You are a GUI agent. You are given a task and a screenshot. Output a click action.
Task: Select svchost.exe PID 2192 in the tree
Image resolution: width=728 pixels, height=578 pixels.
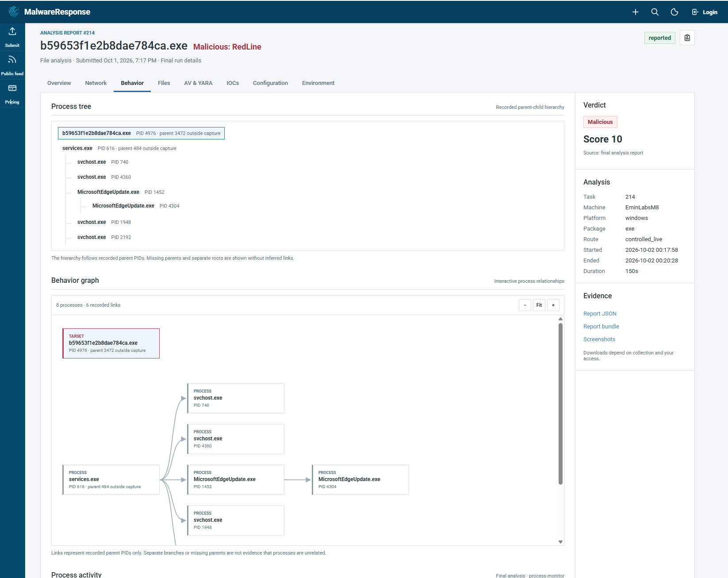(104, 237)
